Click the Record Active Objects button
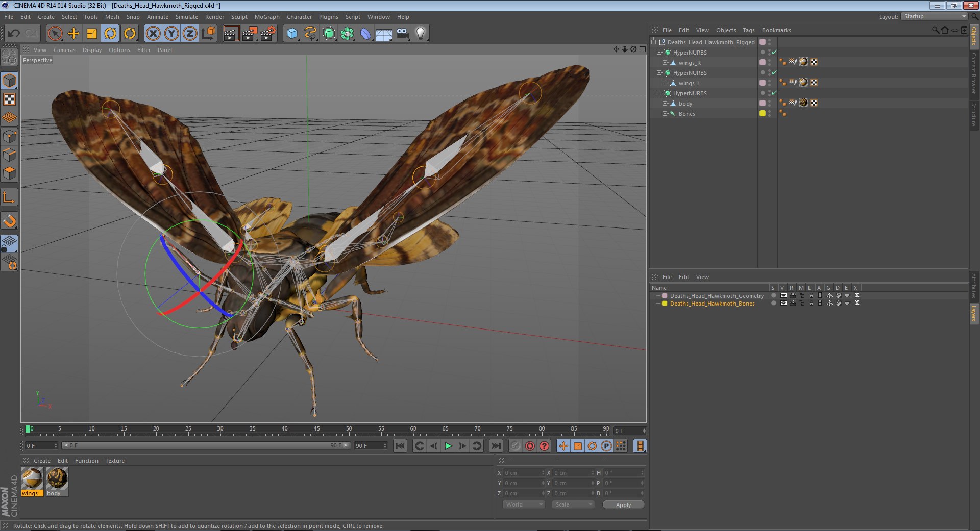Image resolution: width=980 pixels, height=531 pixels. 516,446
